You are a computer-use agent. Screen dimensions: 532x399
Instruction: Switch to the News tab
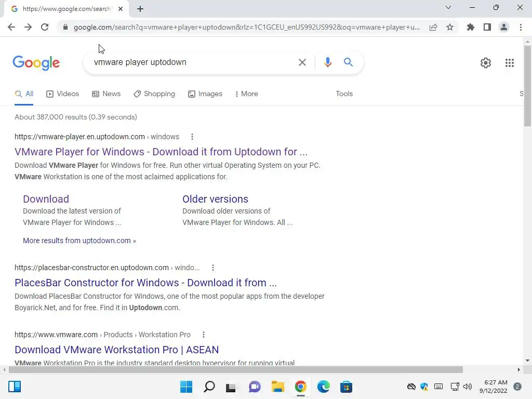click(x=106, y=94)
